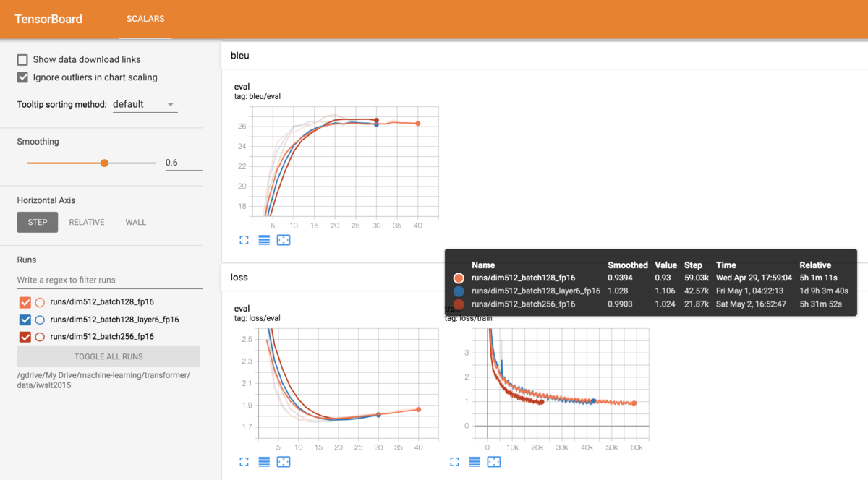Screen dimensions: 868x480
Task: Fit domain to data on loss/train chart
Action: pyautogui.click(x=494, y=461)
